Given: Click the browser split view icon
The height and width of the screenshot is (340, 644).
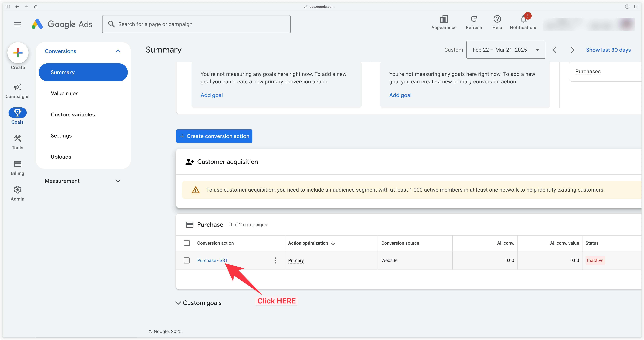Looking at the screenshot, I should click(x=636, y=7).
